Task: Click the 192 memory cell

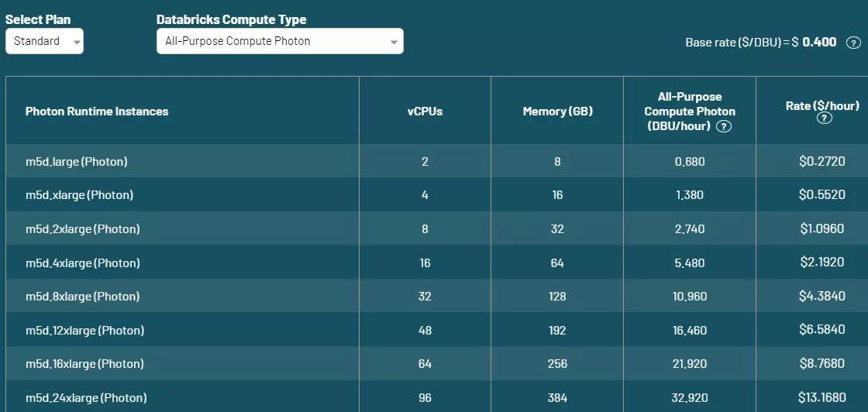Action: coord(557,330)
